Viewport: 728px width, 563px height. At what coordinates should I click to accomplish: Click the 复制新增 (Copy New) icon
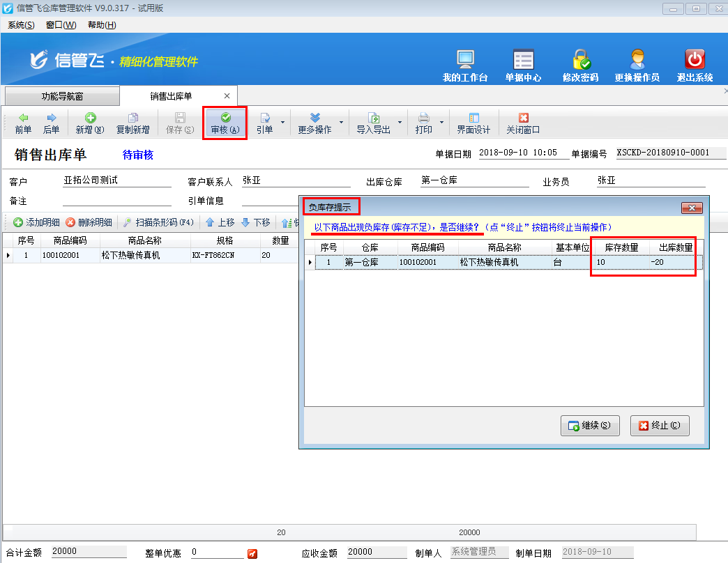coord(132,123)
